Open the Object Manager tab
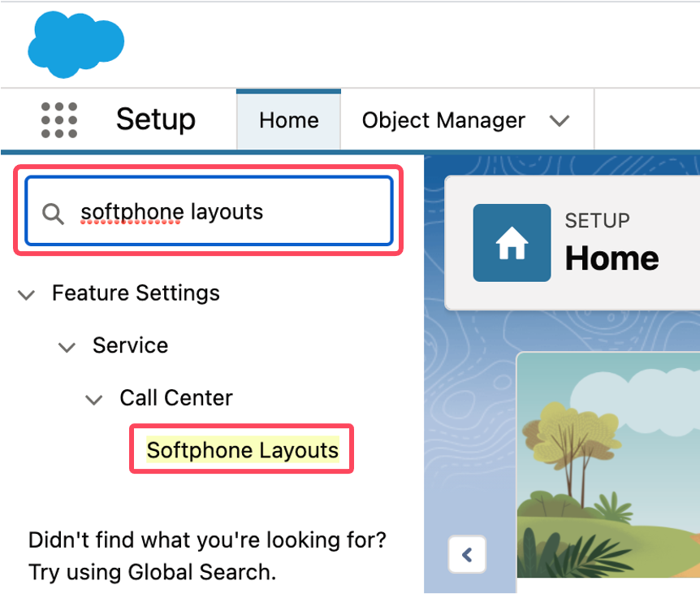 (443, 120)
